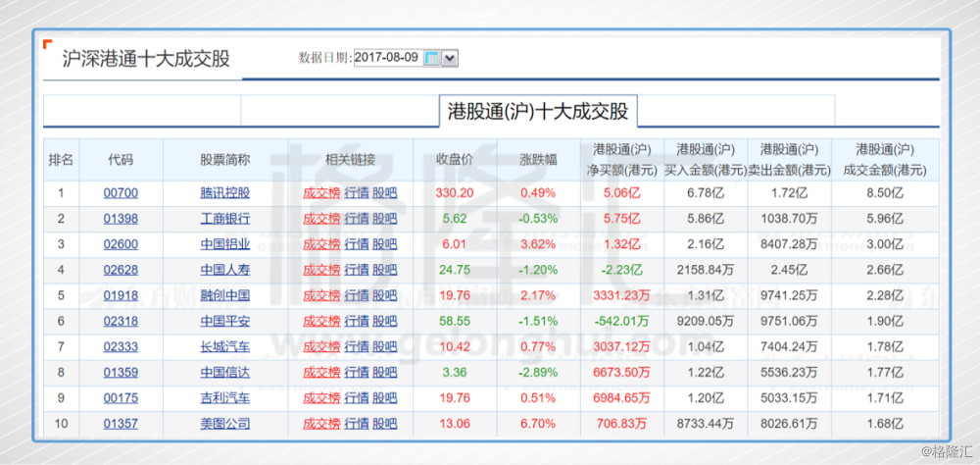Select the 港股通(沪)十大成交股 tab
Viewport: 980px width, 465px height.
click(537, 112)
